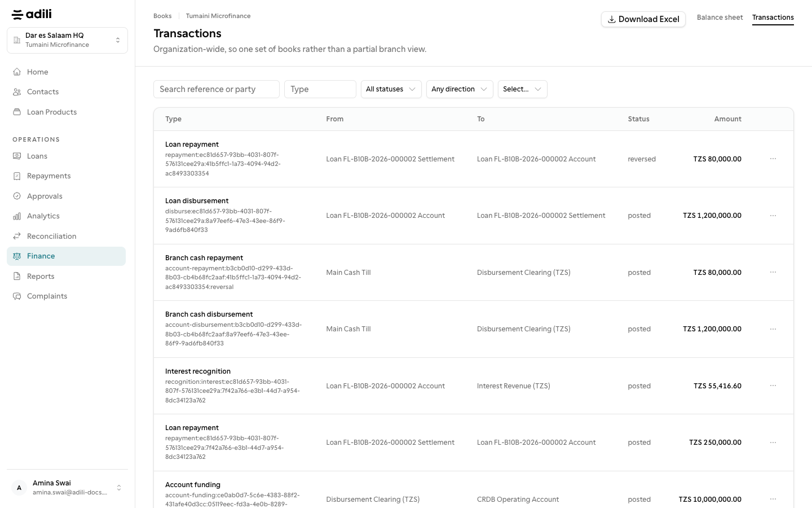The height and width of the screenshot is (508, 812).
Task: Click the Analytics bar chart icon
Action: [x=17, y=216]
